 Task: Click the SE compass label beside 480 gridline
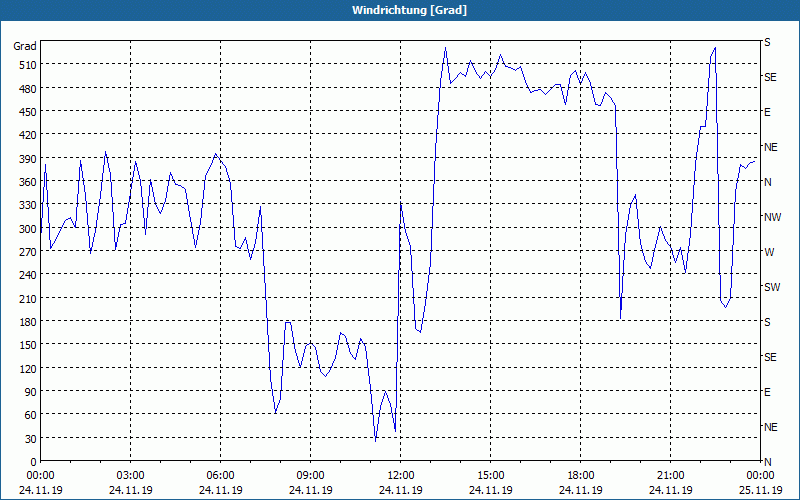click(x=770, y=77)
